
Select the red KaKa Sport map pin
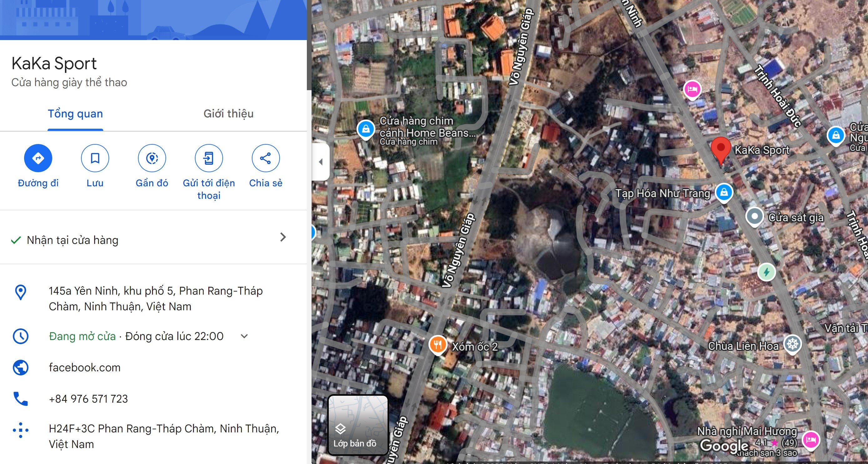point(721,151)
